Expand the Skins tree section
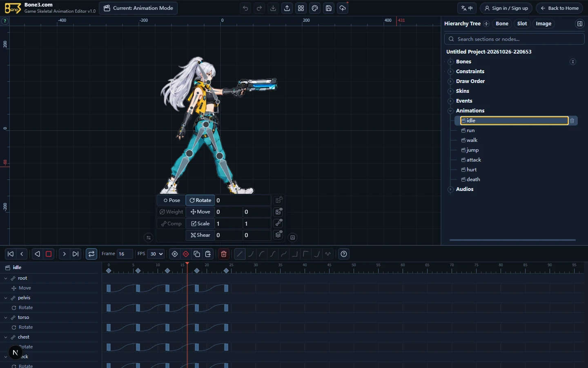The width and height of the screenshot is (588, 368). point(450,91)
